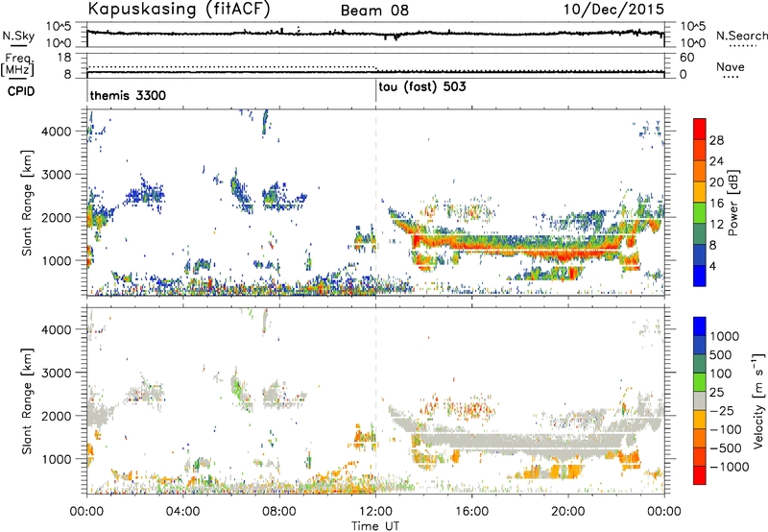Click '3000' on the velocity panel range axis
The image size is (768, 532).
pos(57,373)
